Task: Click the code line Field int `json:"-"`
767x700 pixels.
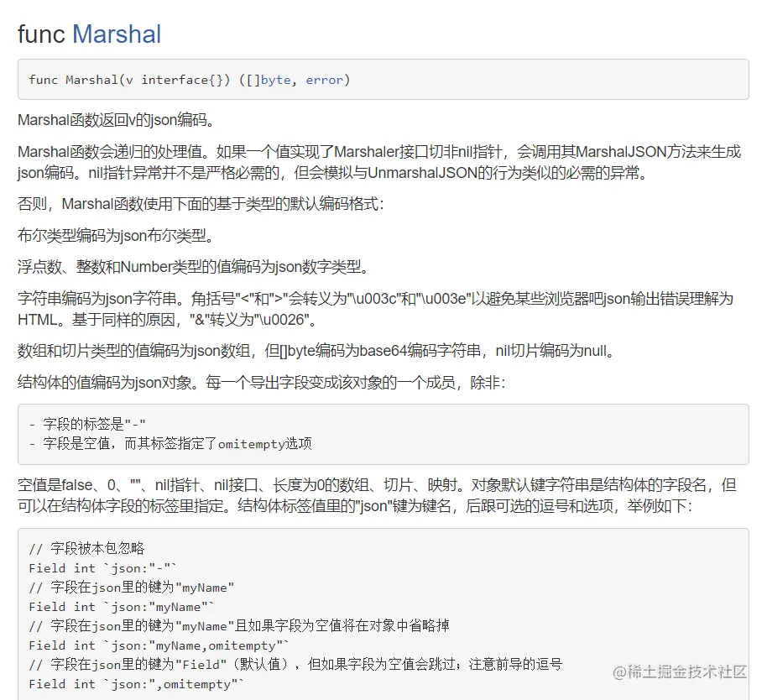Action: pyautogui.click(x=102, y=568)
